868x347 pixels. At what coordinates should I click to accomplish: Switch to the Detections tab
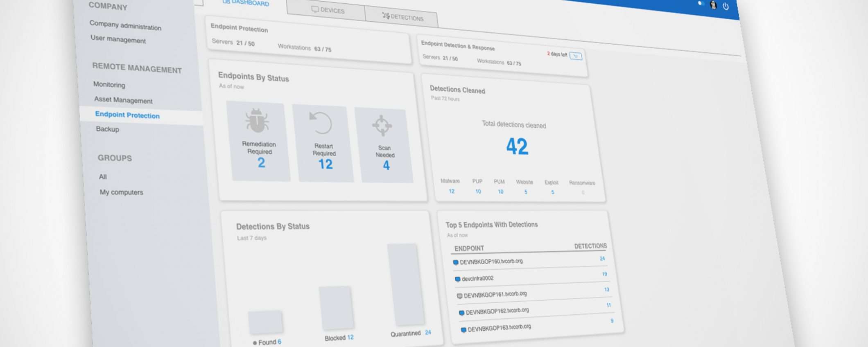[x=403, y=17]
